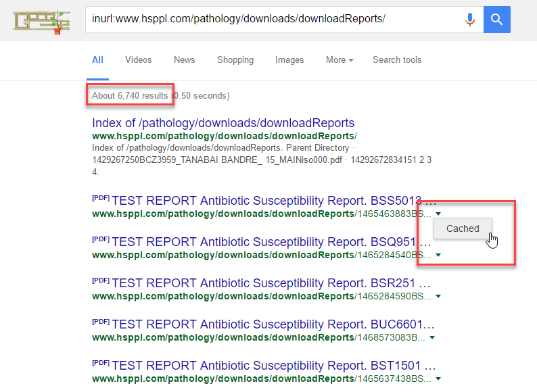Click the green URL under the Index of result

point(225,137)
